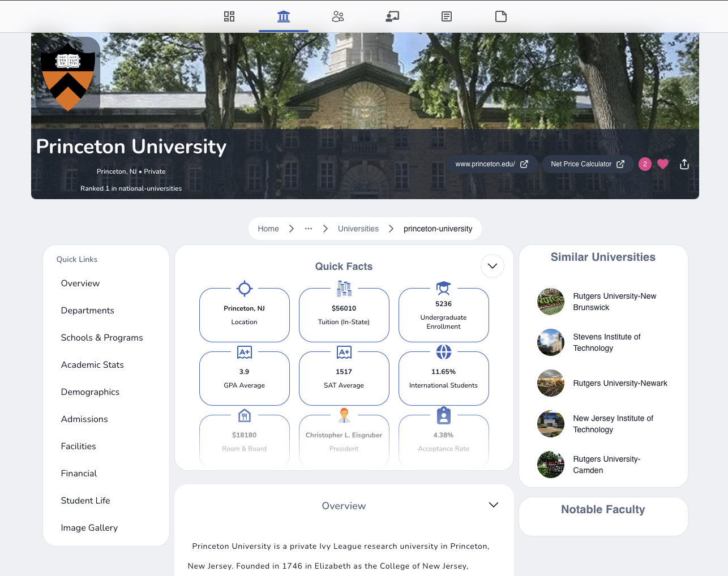Screen dimensions: 728x576
Task: Click the 4.38% Acceptance Rate value
Action: coord(444,435)
